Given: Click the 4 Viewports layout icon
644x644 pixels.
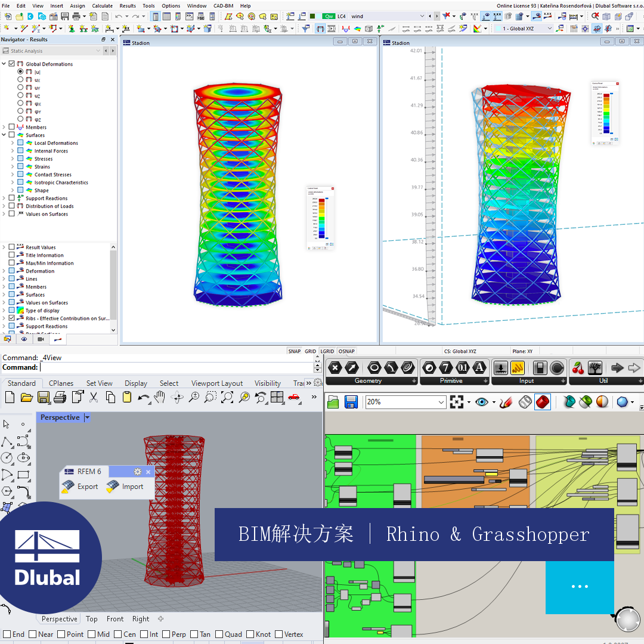Looking at the screenshot, I should tap(277, 397).
